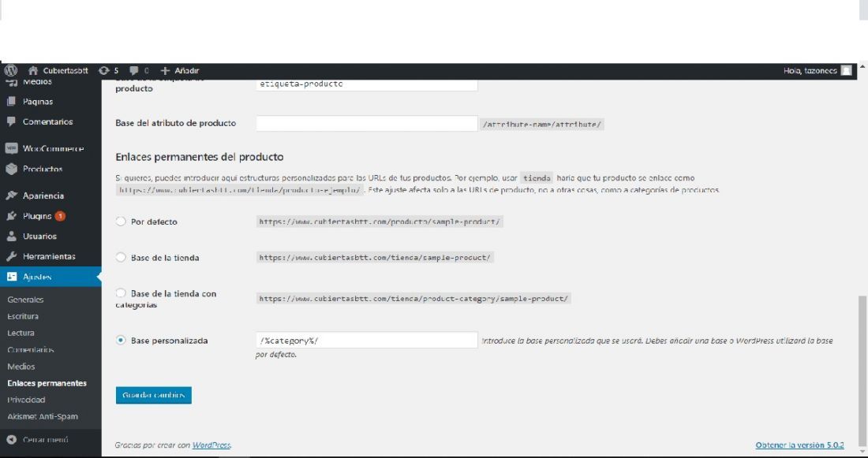
Task: Open the Herramientas menu
Action: pyautogui.click(x=51, y=257)
